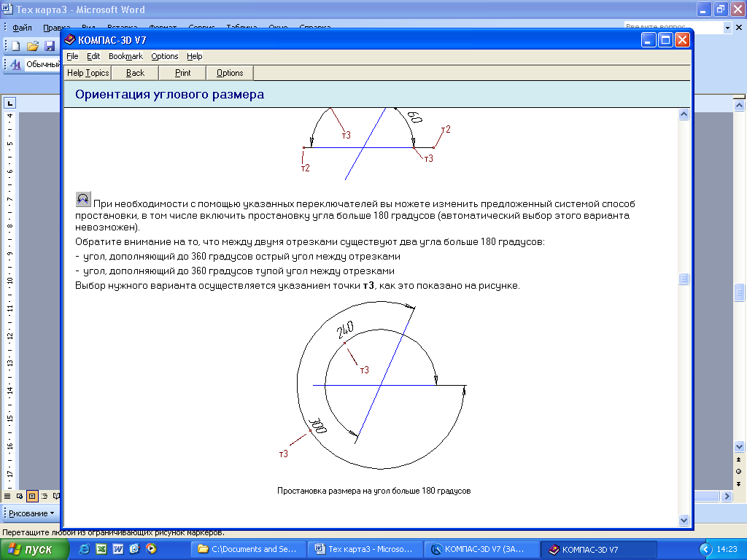This screenshot has width=747, height=560.
Task: Click Word application icon in title bar
Action: [x=7, y=9]
